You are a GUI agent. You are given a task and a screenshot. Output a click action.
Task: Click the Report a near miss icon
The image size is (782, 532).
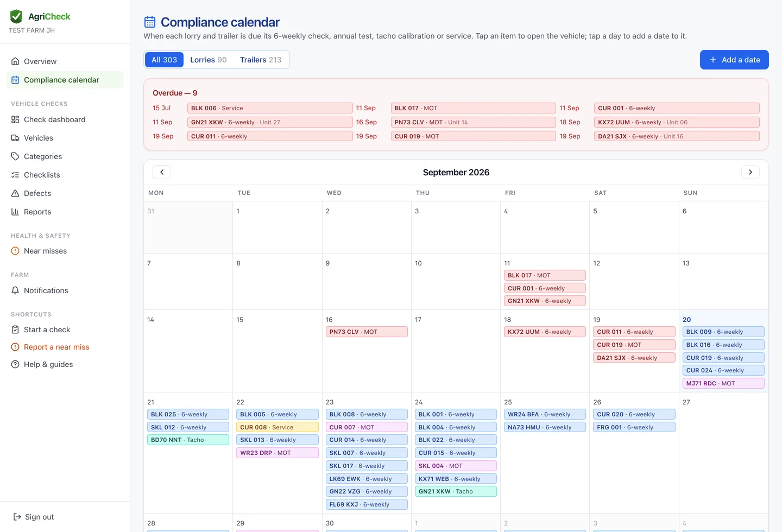(x=15, y=347)
